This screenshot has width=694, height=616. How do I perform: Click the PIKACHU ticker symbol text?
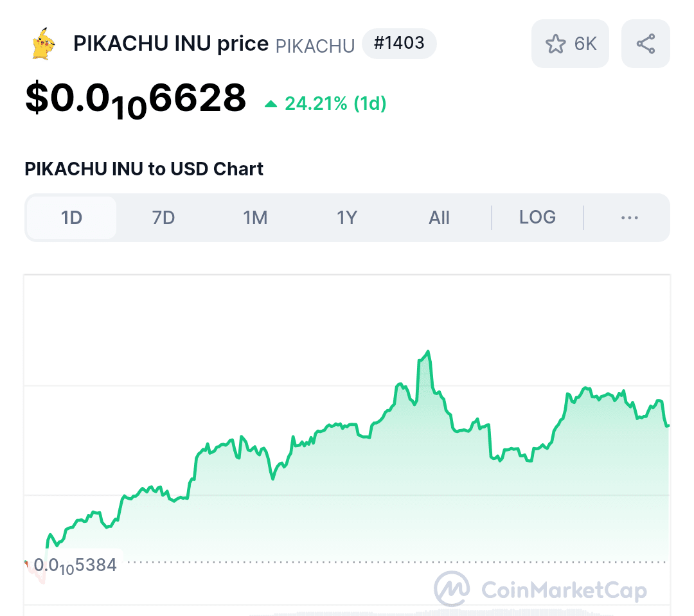(x=315, y=46)
